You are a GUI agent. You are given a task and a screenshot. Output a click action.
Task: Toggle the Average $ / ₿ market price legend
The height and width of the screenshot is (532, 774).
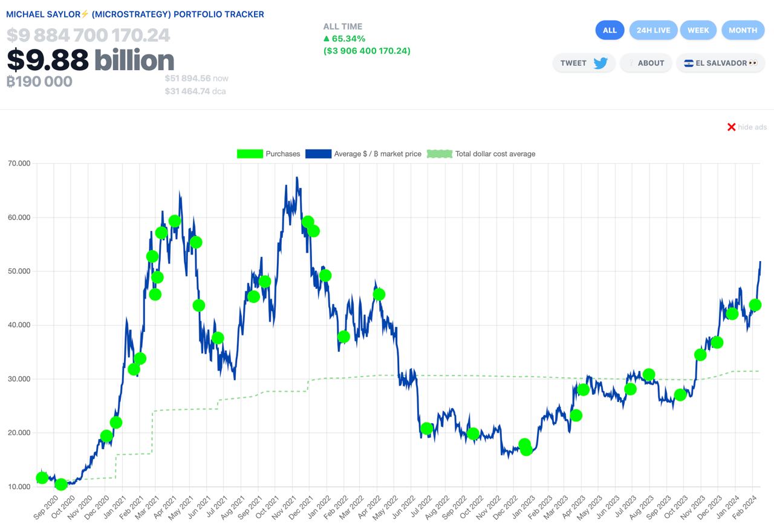tap(363, 154)
